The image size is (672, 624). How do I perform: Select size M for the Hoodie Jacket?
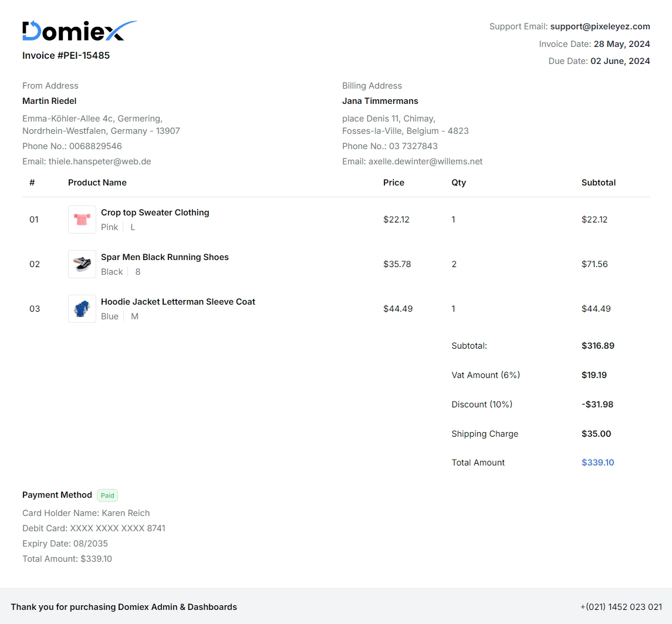[134, 316]
